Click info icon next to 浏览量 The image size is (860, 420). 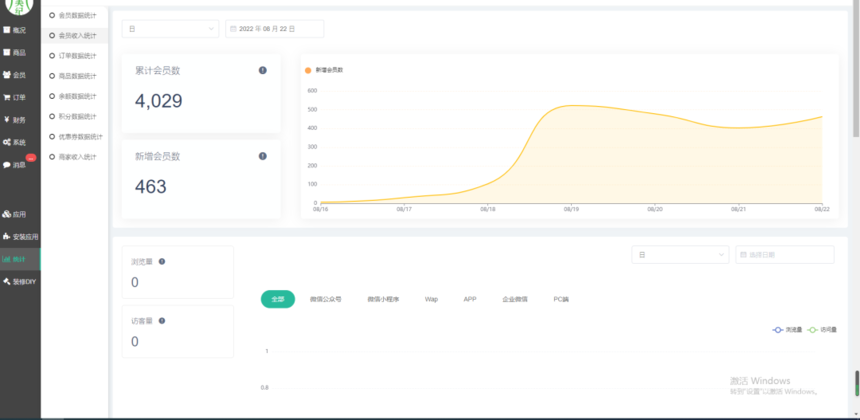(x=162, y=262)
